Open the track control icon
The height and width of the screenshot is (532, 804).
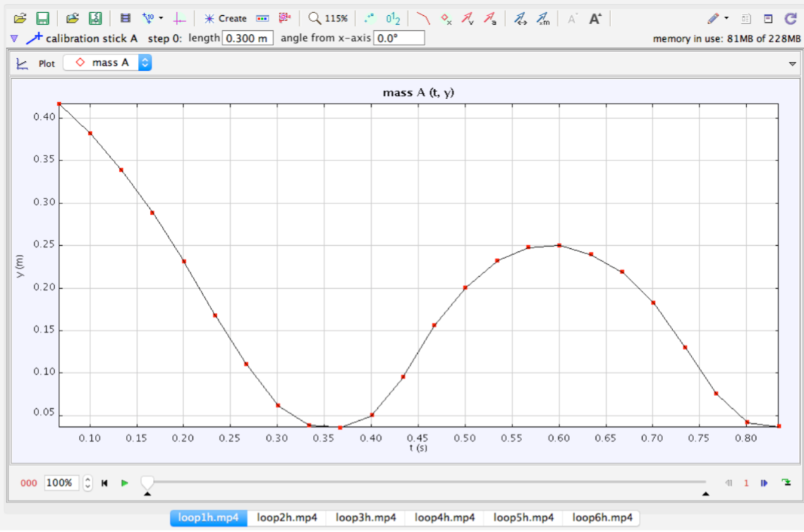(x=262, y=18)
